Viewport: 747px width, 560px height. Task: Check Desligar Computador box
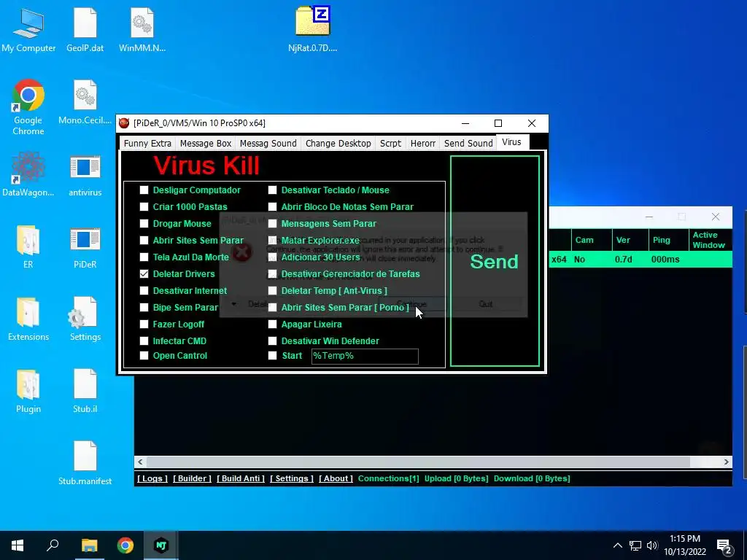(144, 190)
